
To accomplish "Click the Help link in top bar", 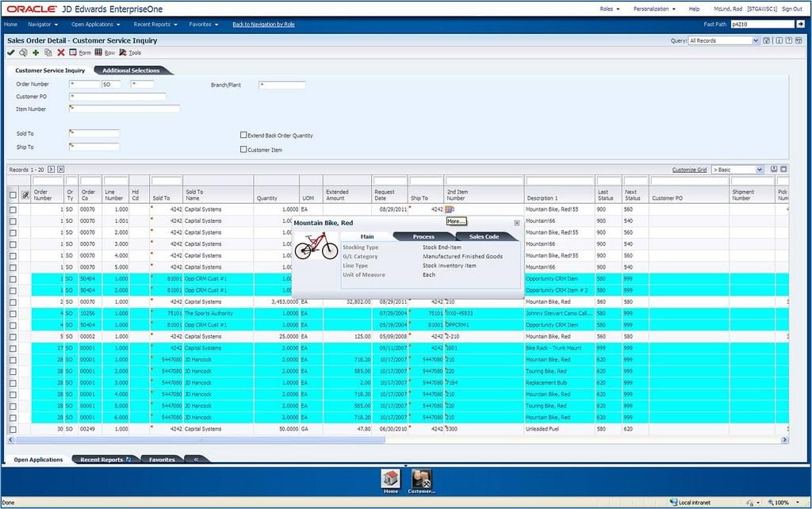I will (x=694, y=9).
